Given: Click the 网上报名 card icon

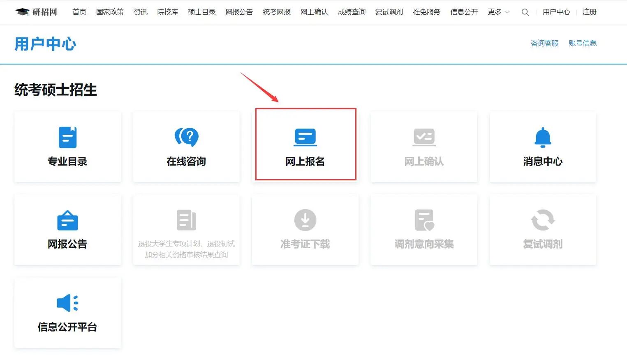Looking at the screenshot, I should click(305, 137).
